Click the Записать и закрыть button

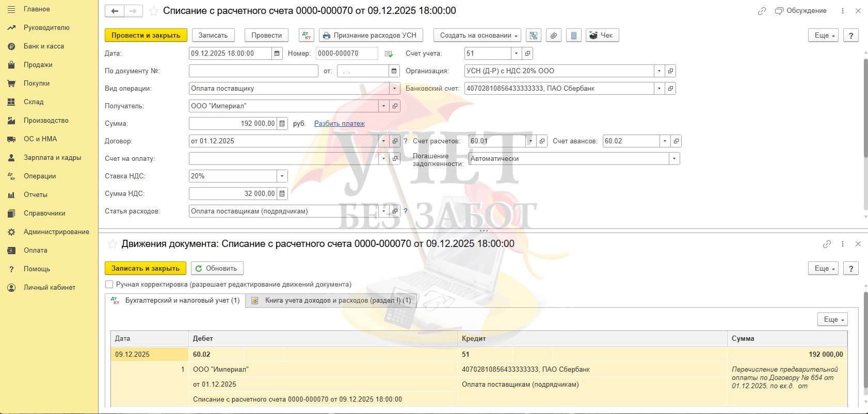tap(146, 268)
